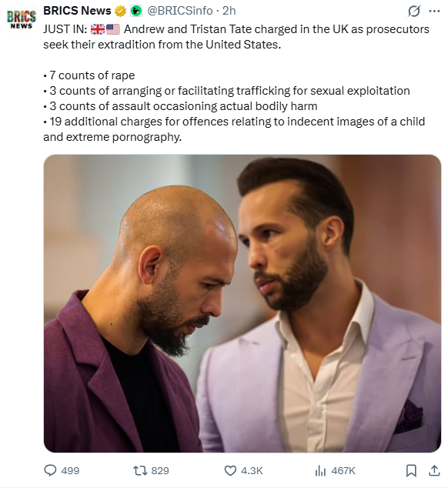Viewport: 448px width, 488px height.
Task: Open Grok explain icon on post
Action: pyautogui.click(x=414, y=12)
